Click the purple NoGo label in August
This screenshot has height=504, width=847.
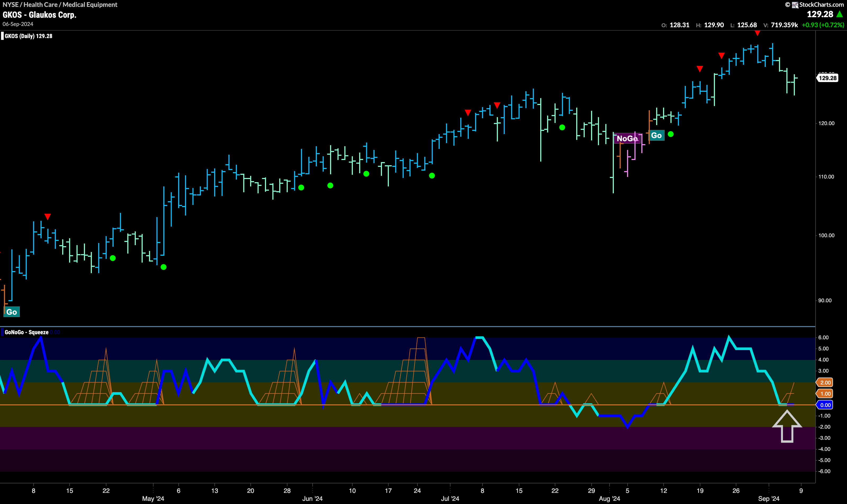pyautogui.click(x=627, y=138)
